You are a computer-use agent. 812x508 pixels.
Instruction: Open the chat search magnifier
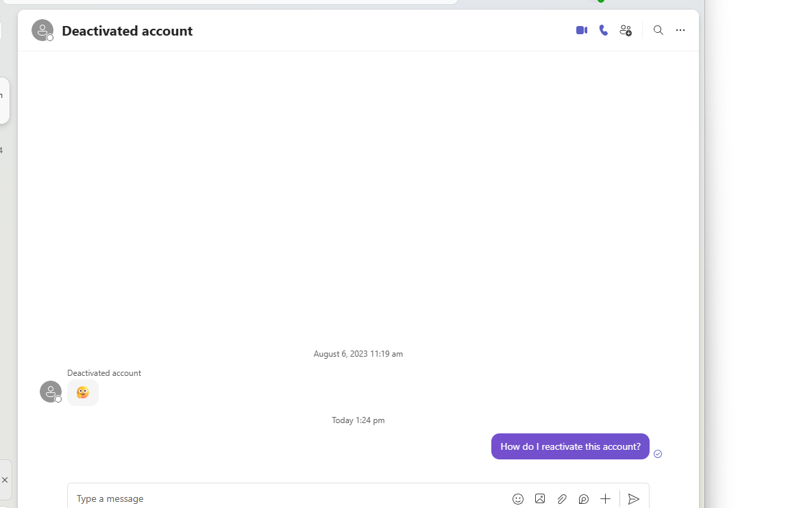tap(659, 31)
